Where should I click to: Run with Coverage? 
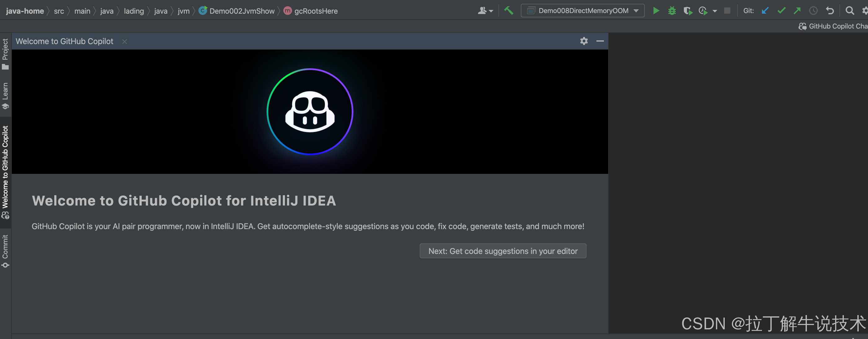pyautogui.click(x=688, y=11)
